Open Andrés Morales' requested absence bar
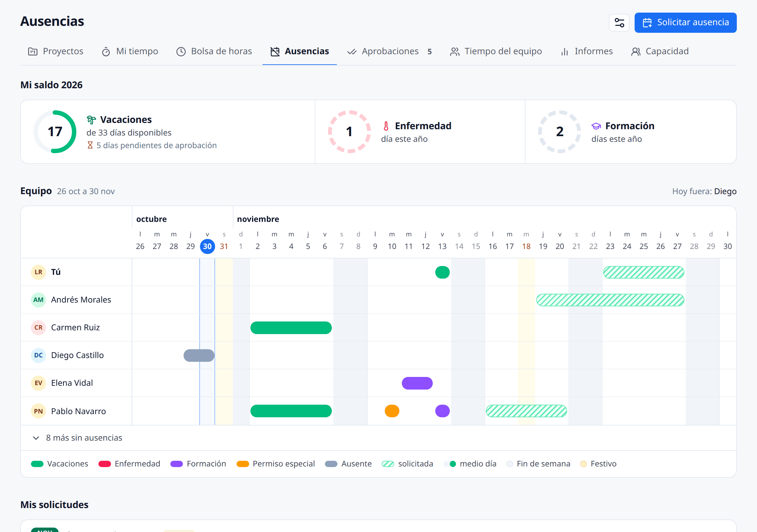757x532 pixels. click(x=610, y=300)
